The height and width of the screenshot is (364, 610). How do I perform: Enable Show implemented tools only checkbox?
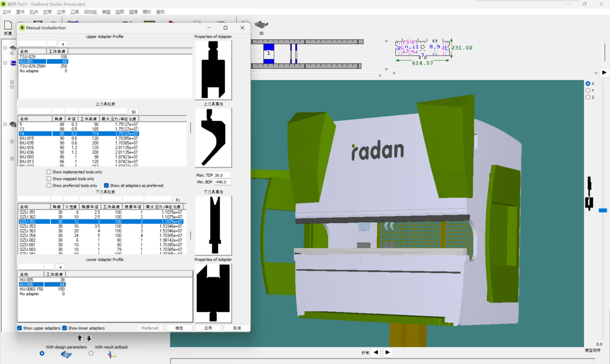(x=49, y=172)
